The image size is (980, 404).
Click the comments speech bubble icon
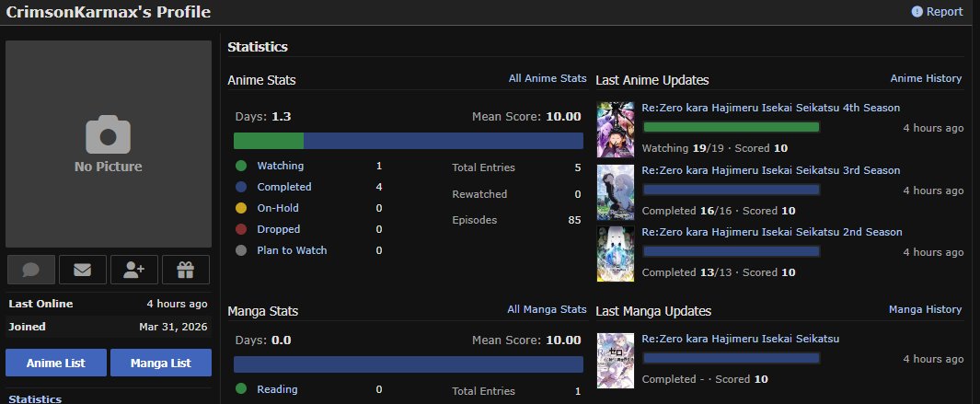(x=31, y=270)
